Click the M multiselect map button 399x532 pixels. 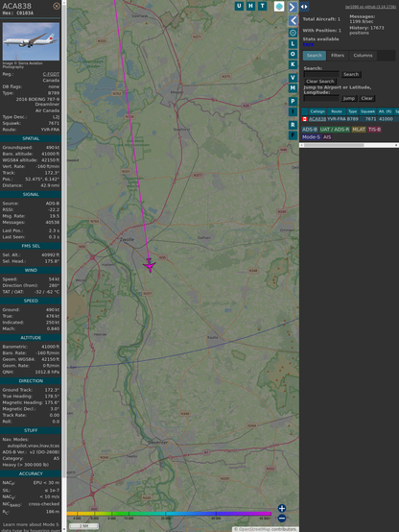click(293, 88)
